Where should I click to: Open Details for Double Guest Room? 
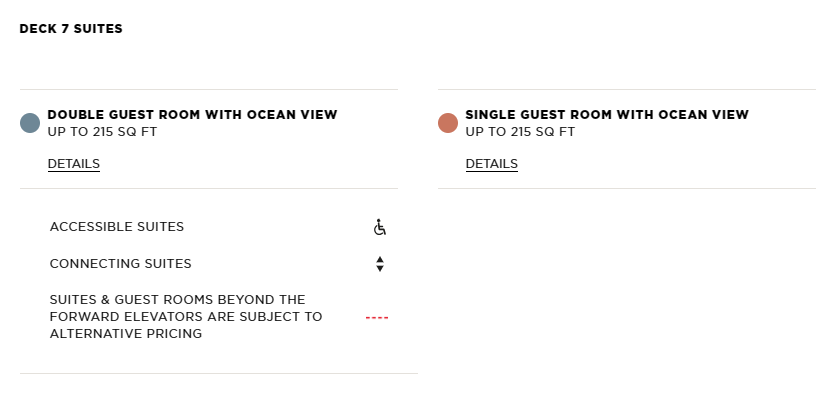point(74,164)
